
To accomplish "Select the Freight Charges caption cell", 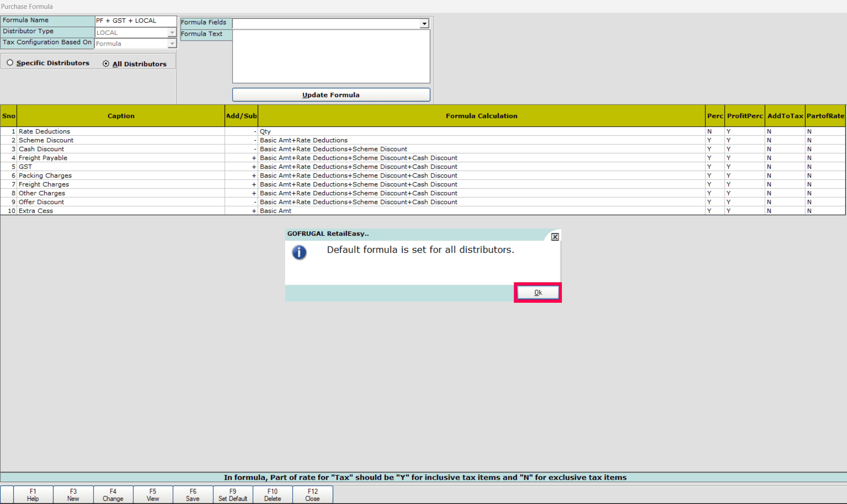I will [x=121, y=184].
